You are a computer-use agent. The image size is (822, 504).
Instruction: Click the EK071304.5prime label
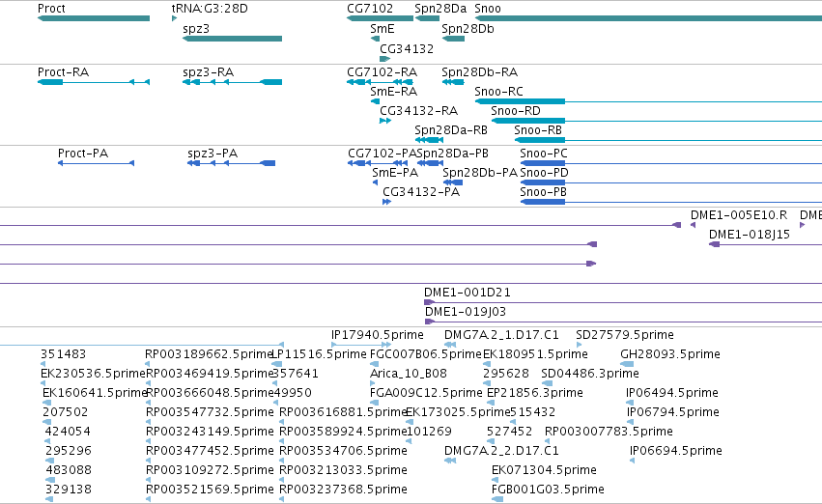coord(544,470)
